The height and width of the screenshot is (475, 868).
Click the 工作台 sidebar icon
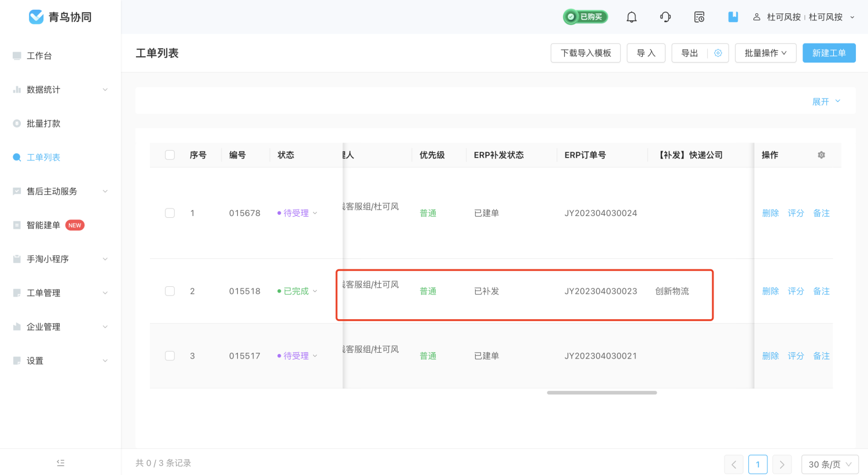pyautogui.click(x=17, y=56)
